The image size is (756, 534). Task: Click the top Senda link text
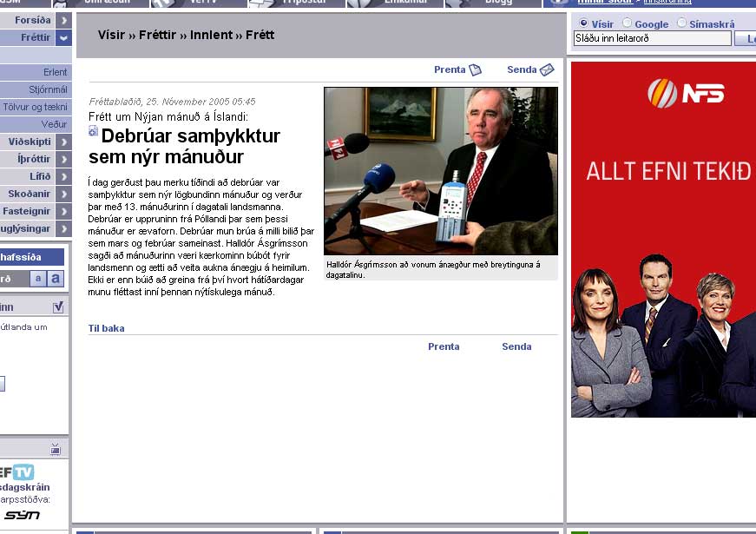pyautogui.click(x=522, y=70)
